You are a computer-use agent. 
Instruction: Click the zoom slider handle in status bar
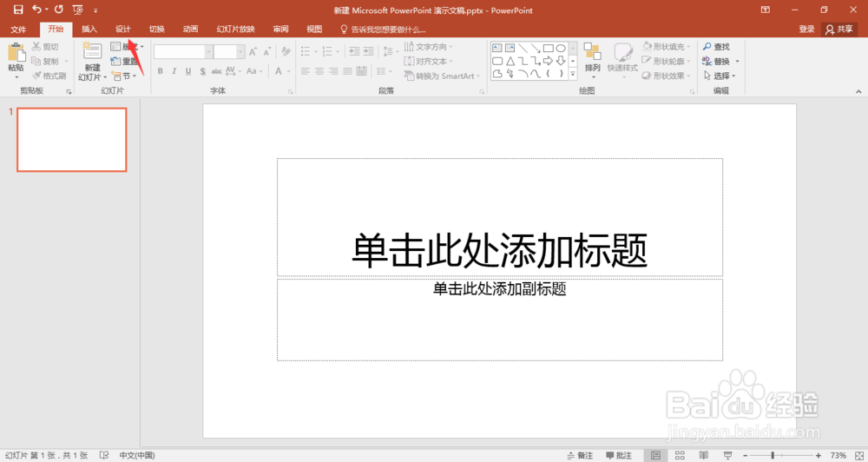point(773,455)
